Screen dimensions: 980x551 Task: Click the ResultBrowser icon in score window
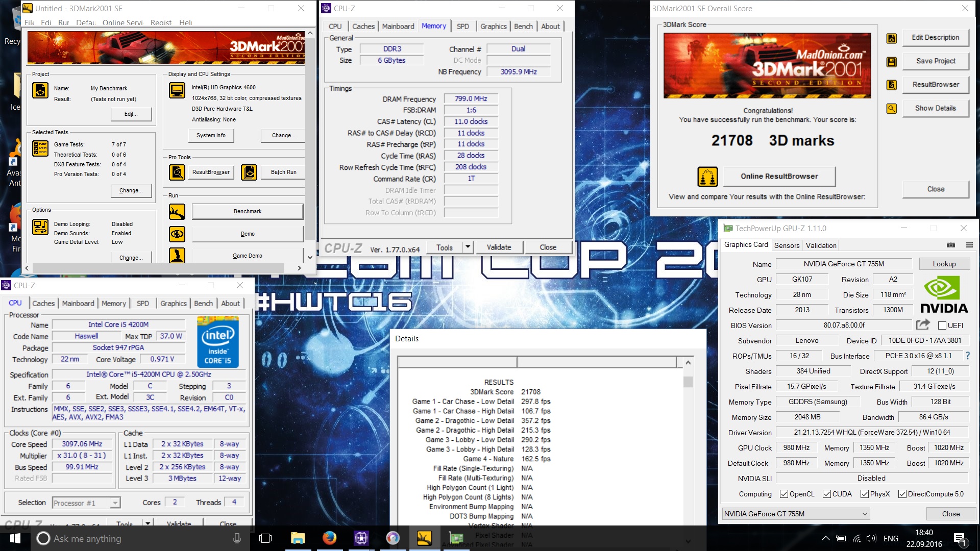892,85
